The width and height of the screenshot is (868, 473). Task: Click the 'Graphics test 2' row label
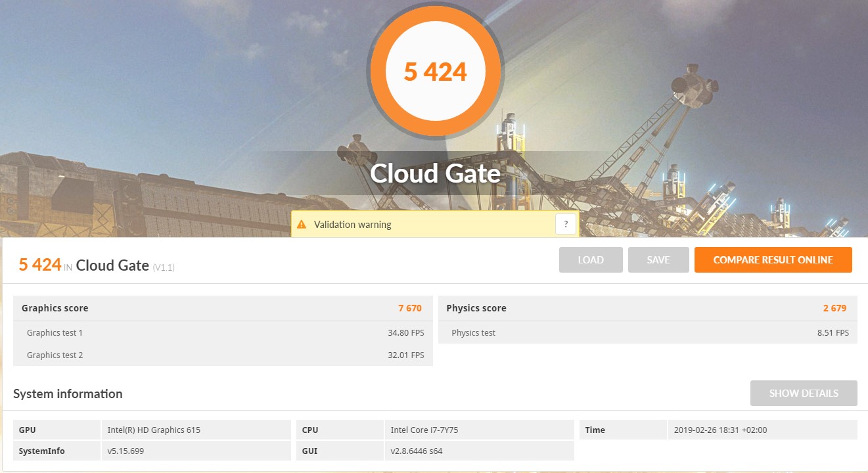tap(55, 355)
